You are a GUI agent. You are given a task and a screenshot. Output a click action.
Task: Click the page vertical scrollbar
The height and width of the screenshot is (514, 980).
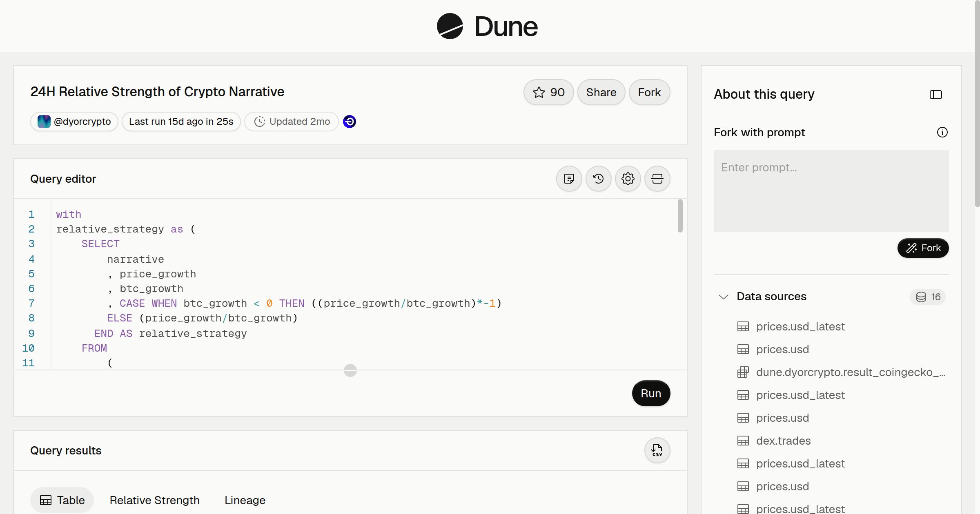[977, 104]
